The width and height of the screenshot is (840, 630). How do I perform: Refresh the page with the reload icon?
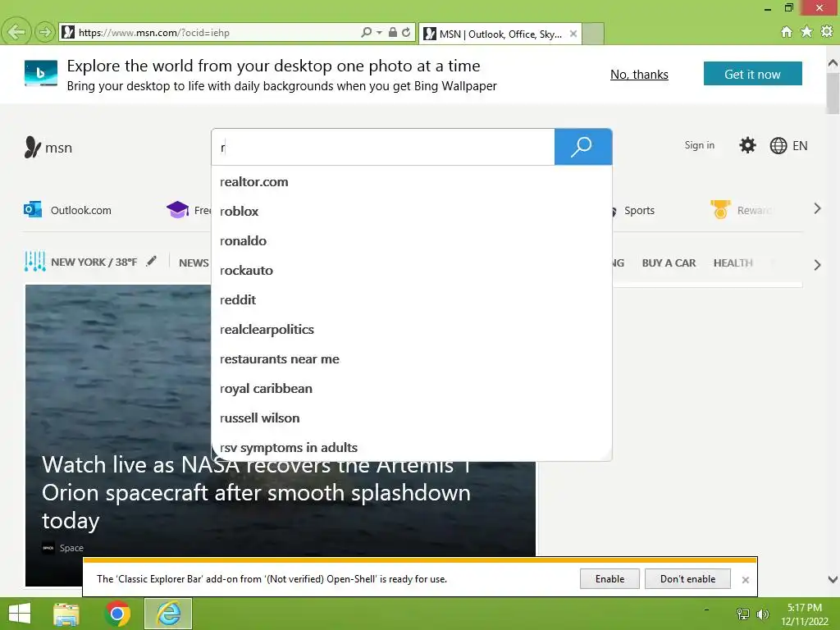407,32
